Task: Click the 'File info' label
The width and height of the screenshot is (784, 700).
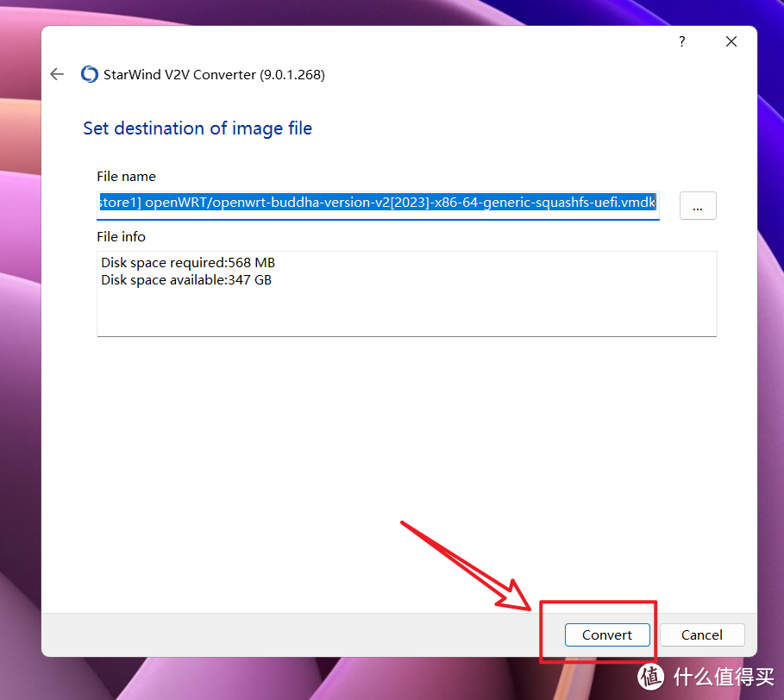Action: [121, 236]
